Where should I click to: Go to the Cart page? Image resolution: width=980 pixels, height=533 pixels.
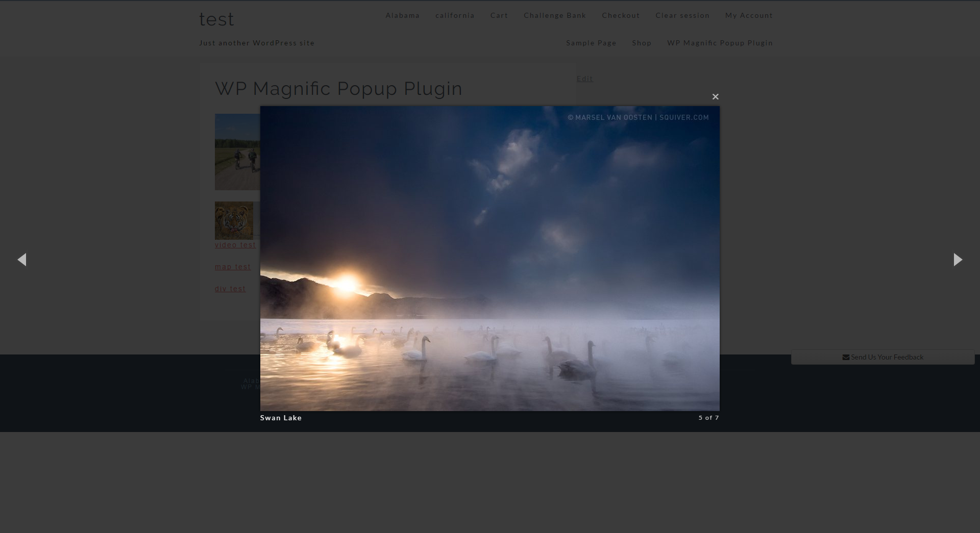499,15
